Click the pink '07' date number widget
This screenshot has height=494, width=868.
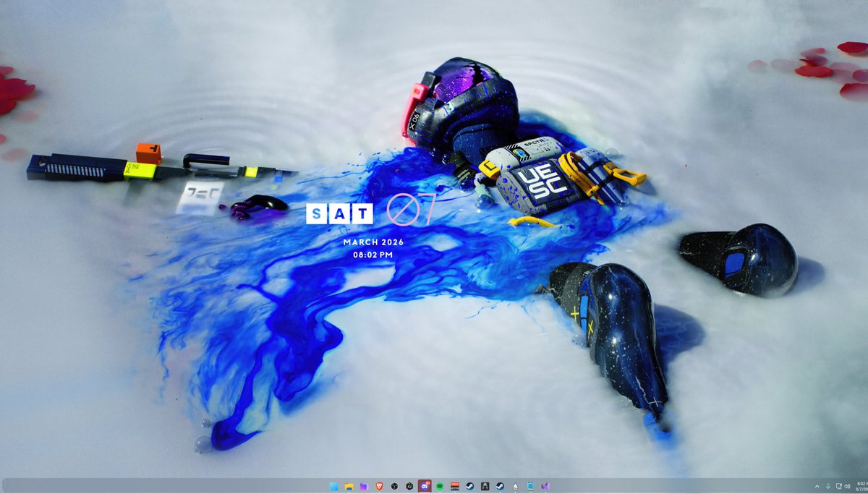(x=411, y=210)
